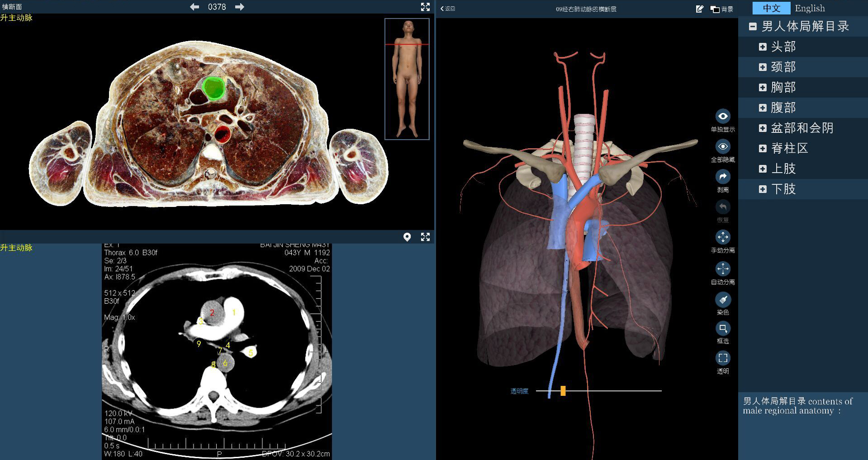Click the location pin icon above CT image

[407, 237]
